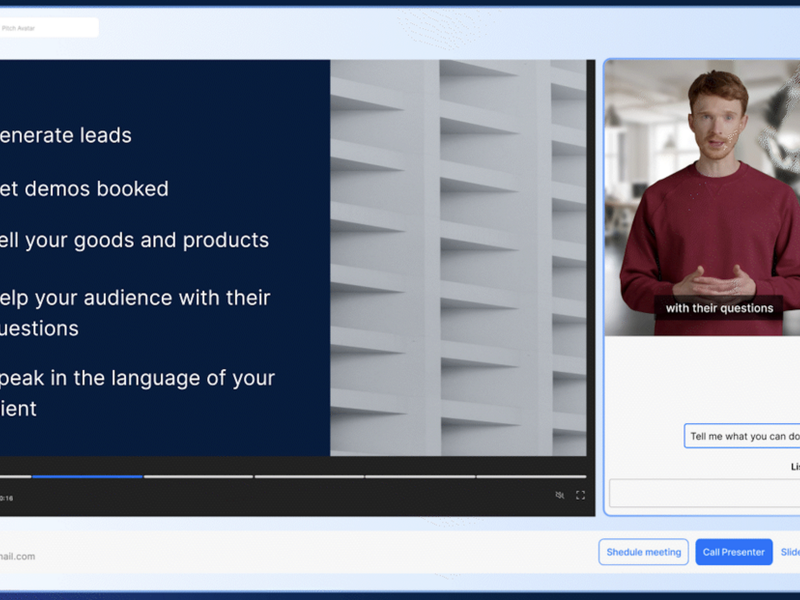
Task: Click the elapsed time display under the timeline
Action: tap(7, 497)
